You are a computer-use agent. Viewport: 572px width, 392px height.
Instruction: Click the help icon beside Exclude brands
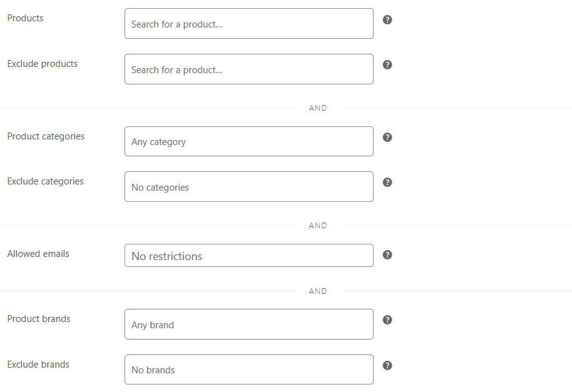coord(387,365)
